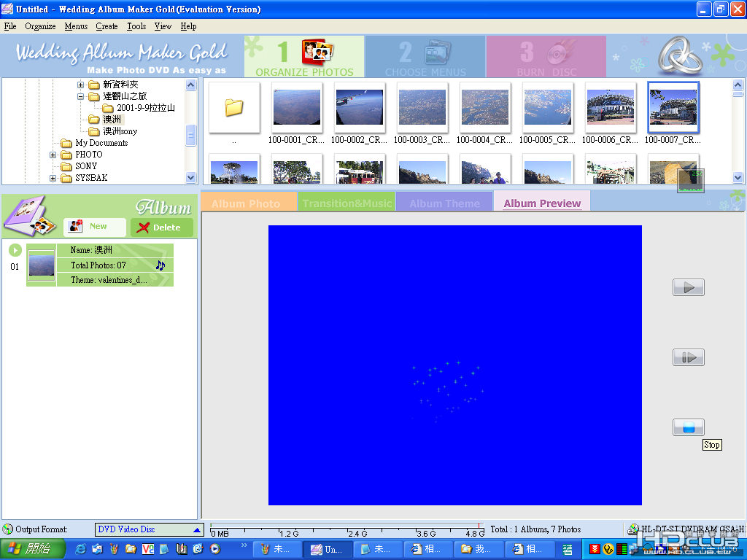Open the Tools menu
747x560 pixels.
click(x=136, y=26)
